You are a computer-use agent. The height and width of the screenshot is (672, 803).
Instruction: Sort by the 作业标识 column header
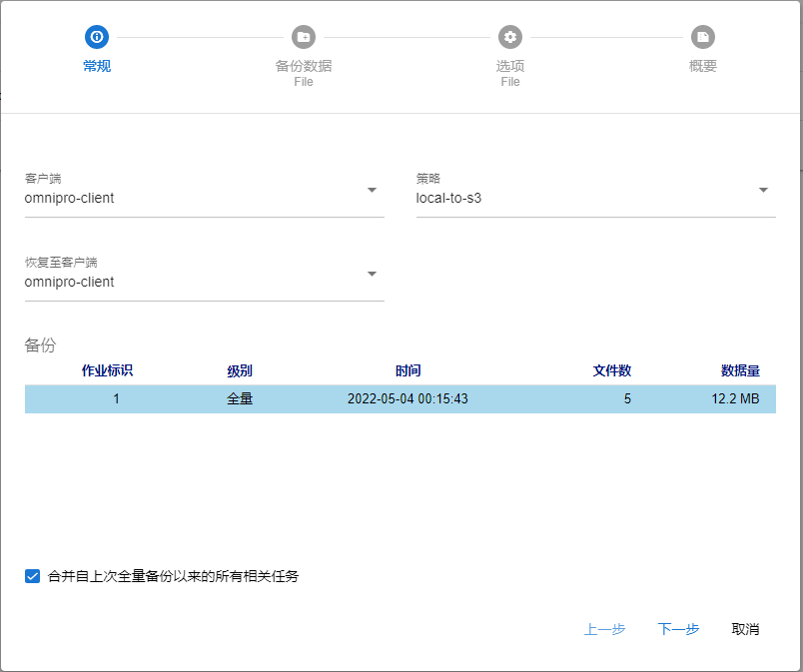click(x=107, y=370)
